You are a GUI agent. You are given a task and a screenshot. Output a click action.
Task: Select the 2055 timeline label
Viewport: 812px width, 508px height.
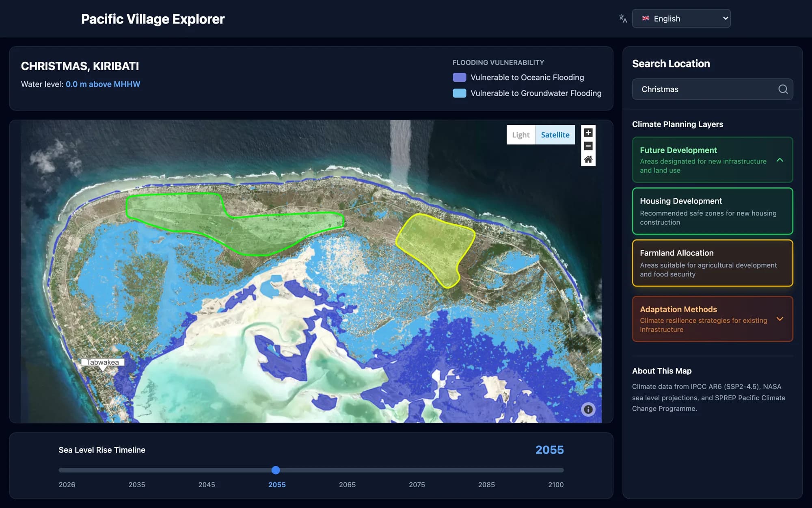[277, 484]
